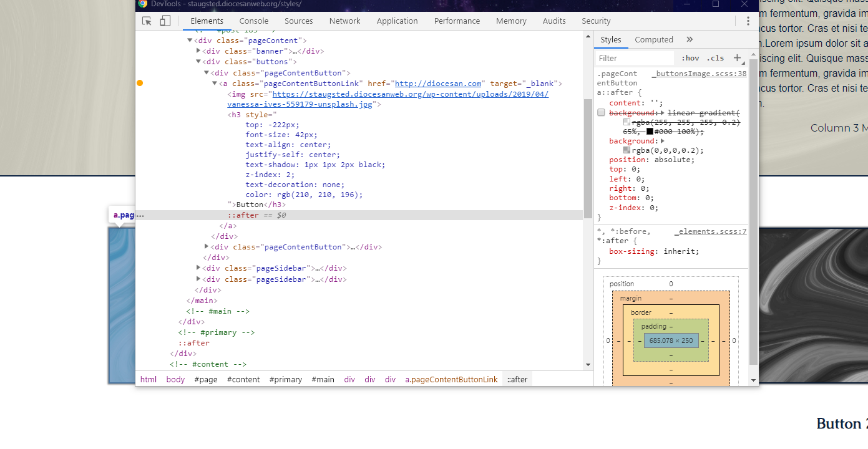The height and width of the screenshot is (449, 868).
Task: Enable the struck-out linear-gradient background checkbox
Action: click(x=601, y=113)
